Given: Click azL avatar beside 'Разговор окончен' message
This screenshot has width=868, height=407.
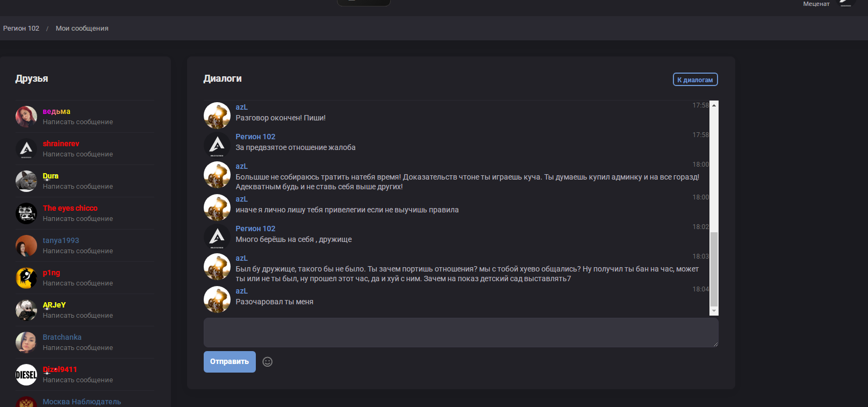Looking at the screenshot, I should 217,116.
